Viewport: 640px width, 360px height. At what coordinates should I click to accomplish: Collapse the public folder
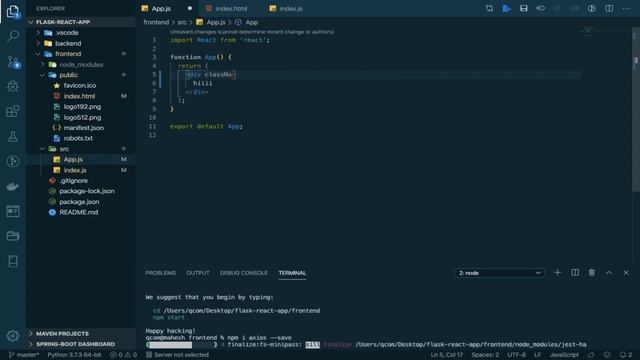pos(81,75)
